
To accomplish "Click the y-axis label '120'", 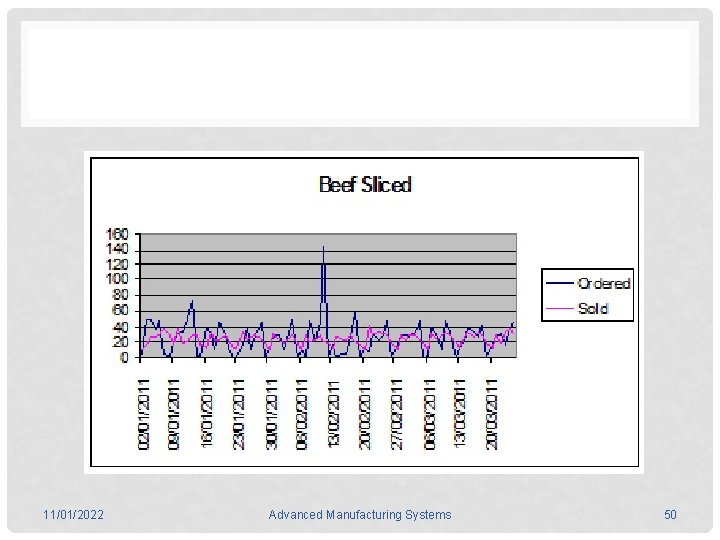I will [117, 264].
